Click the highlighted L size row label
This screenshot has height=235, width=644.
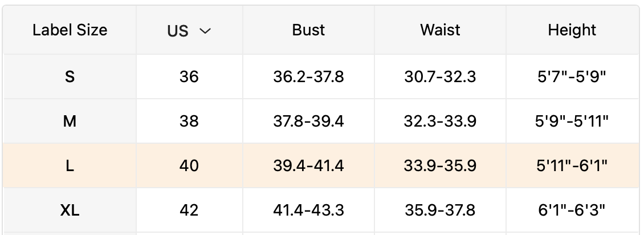coord(70,165)
